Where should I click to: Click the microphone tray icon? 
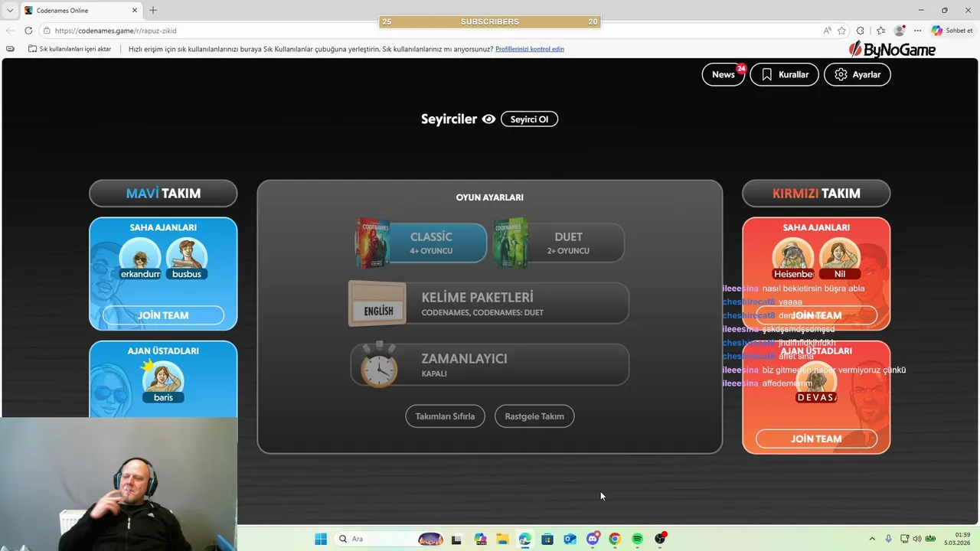coord(888,539)
